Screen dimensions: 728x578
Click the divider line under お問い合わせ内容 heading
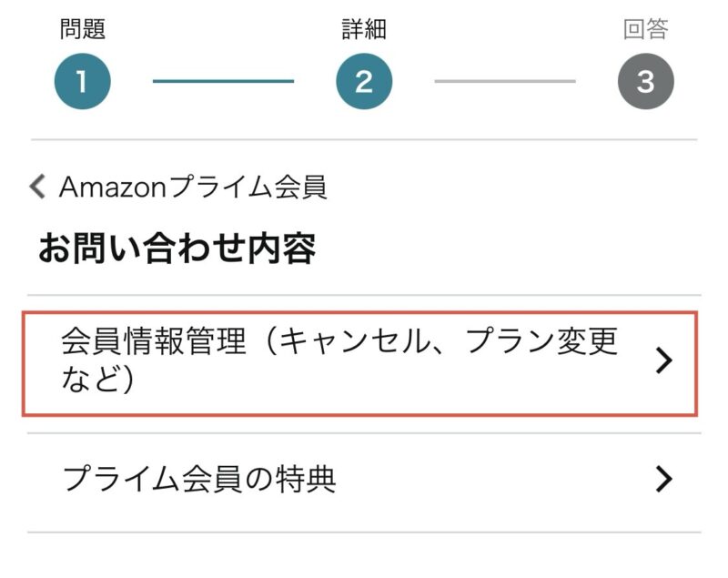364,295
